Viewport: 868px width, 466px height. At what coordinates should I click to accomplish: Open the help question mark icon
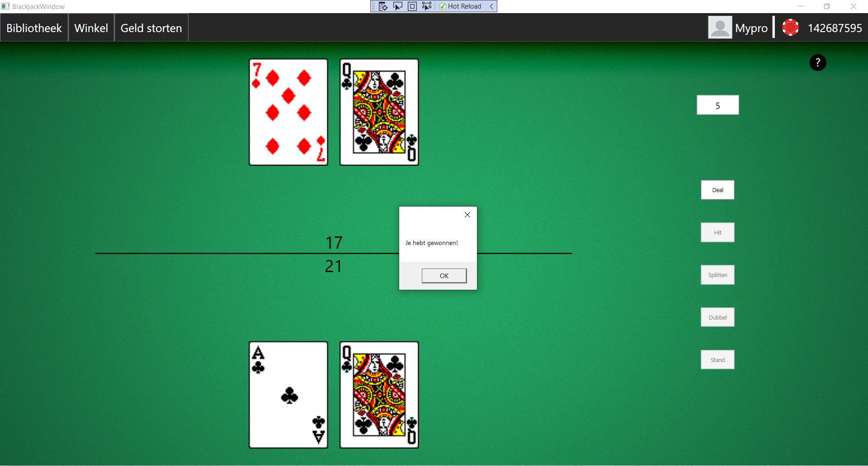[x=817, y=62]
